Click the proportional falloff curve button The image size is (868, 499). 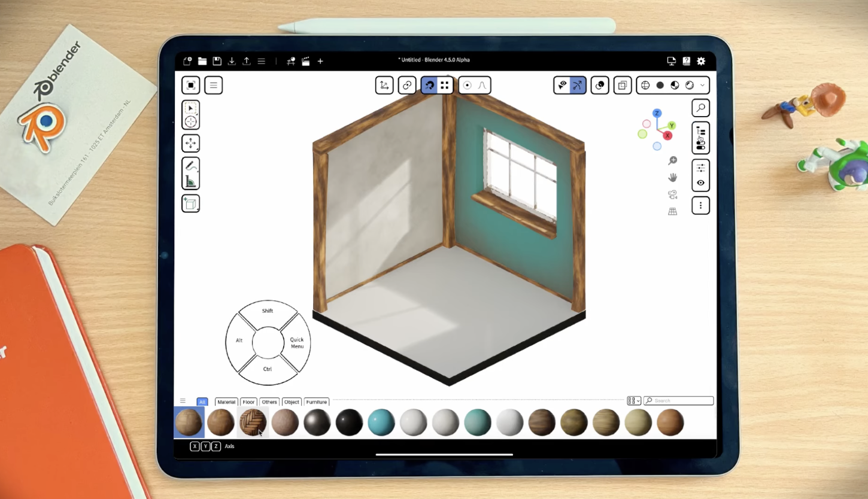[x=482, y=85]
